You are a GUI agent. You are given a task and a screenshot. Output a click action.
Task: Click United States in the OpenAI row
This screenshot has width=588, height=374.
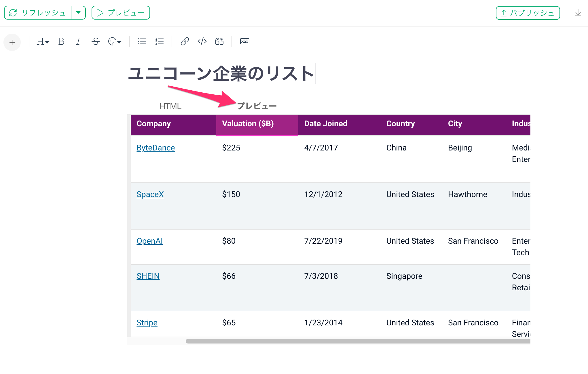[410, 241]
